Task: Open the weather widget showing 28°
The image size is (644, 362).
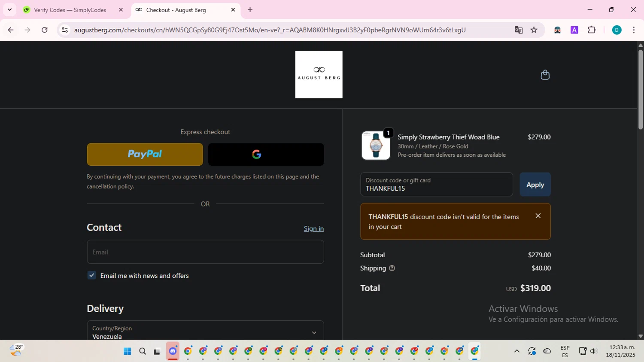Action: click(16, 350)
